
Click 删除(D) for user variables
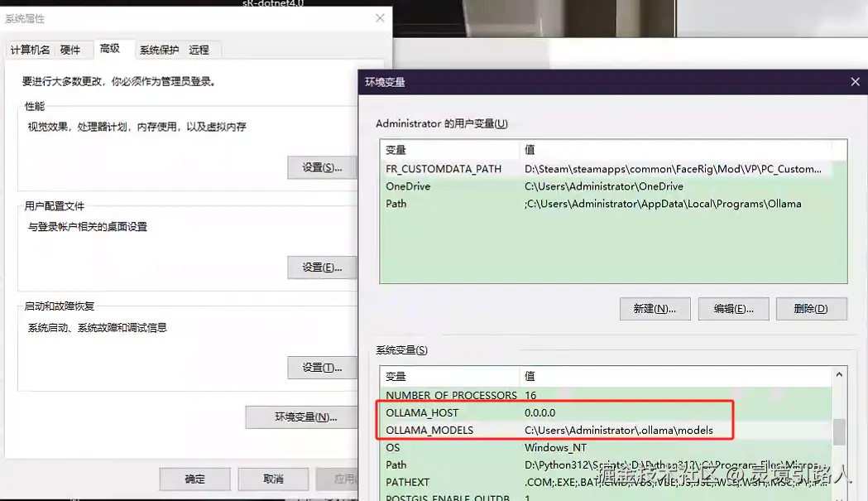[812, 309]
